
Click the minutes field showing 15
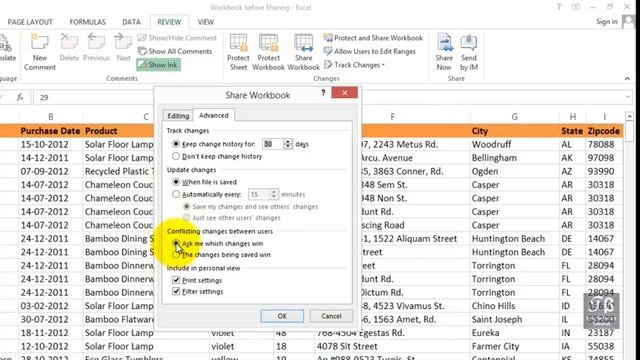coord(259,194)
